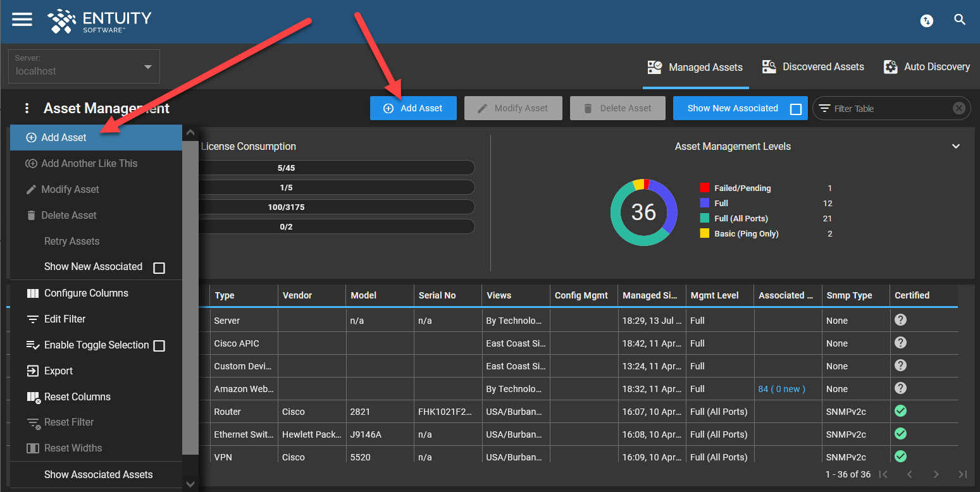Go to the next page of assets
The height and width of the screenshot is (492, 980).
[936, 473]
